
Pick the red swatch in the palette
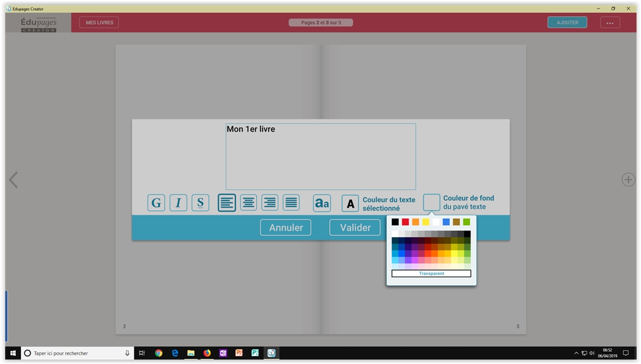pyautogui.click(x=405, y=222)
